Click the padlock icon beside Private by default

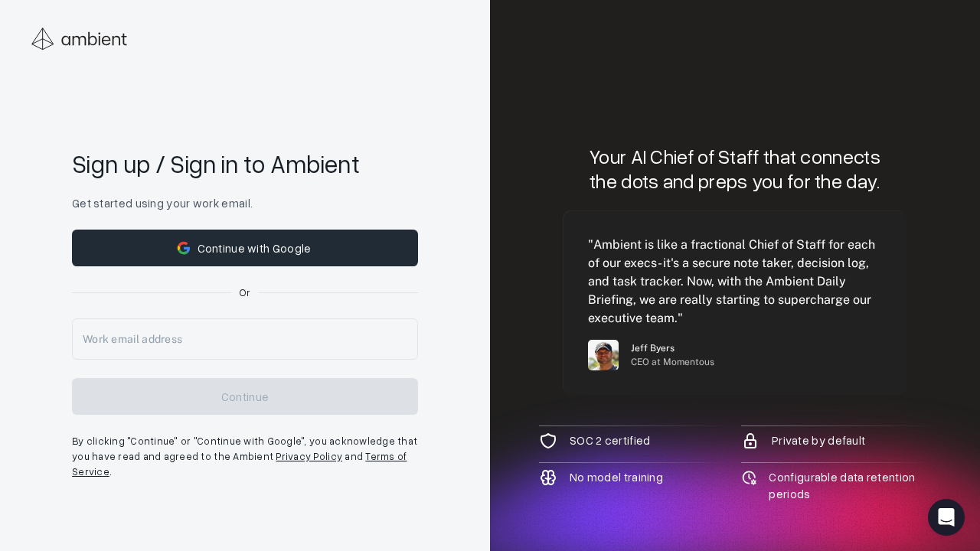(750, 441)
